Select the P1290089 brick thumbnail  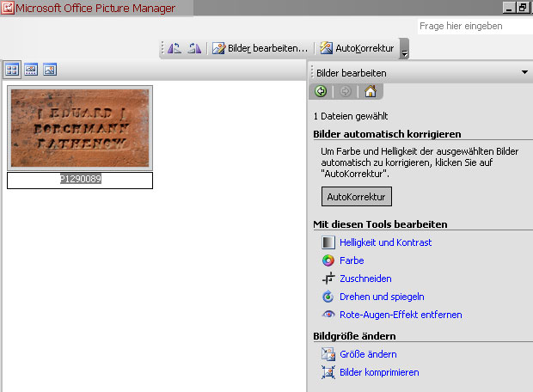coord(79,128)
